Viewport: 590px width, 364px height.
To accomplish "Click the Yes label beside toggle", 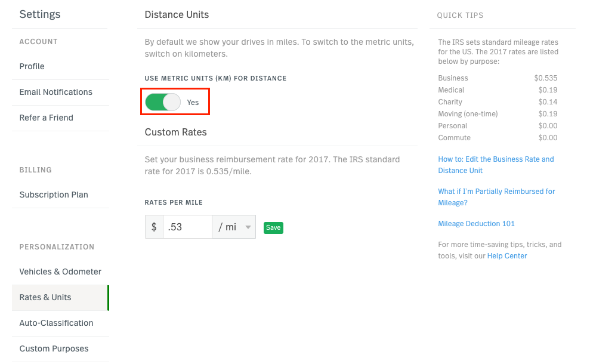I will (193, 103).
